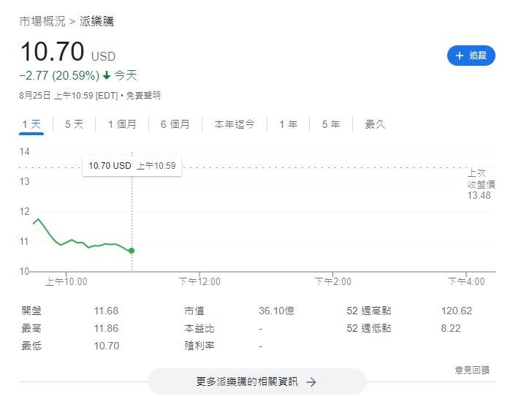The width and height of the screenshot is (532, 399).
Task: Click the 10.70 USD chart tooltip
Action: click(x=132, y=166)
